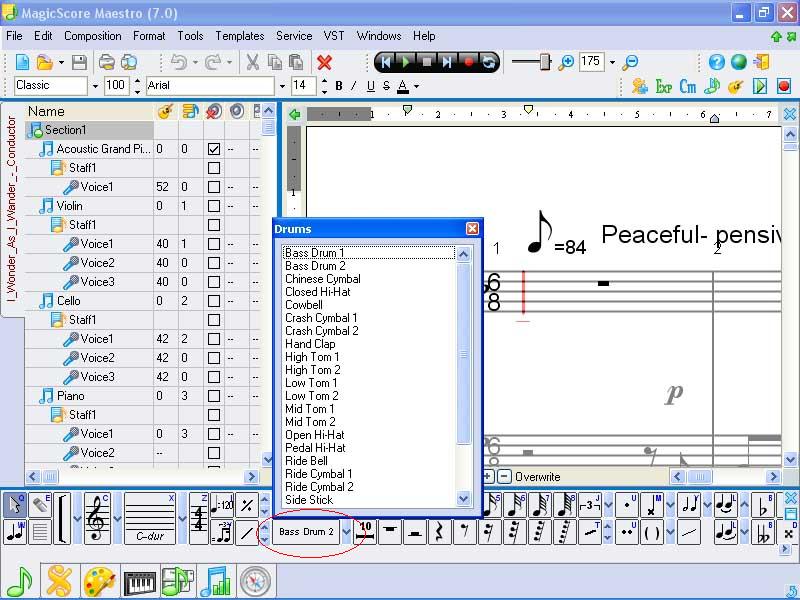Open the zoom percentage dropdown arrow
Screen dimensions: 800x600
(612, 62)
